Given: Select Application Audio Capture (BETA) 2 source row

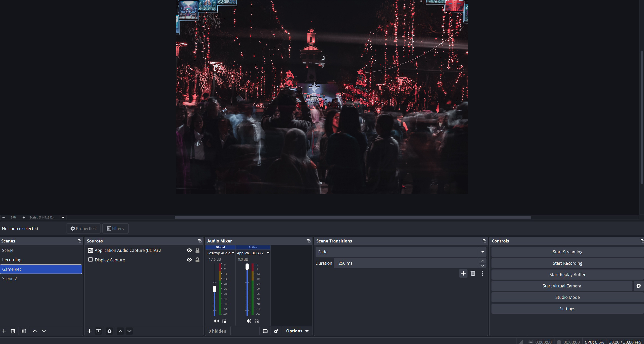Looking at the screenshot, I should pos(144,250).
